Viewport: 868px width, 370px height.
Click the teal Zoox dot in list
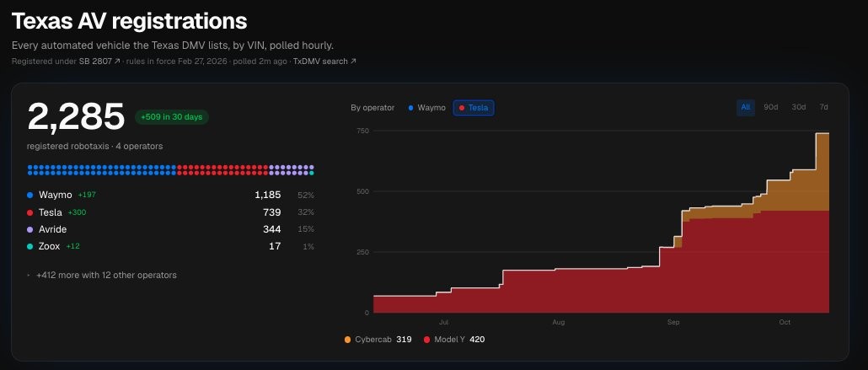(x=29, y=246)
